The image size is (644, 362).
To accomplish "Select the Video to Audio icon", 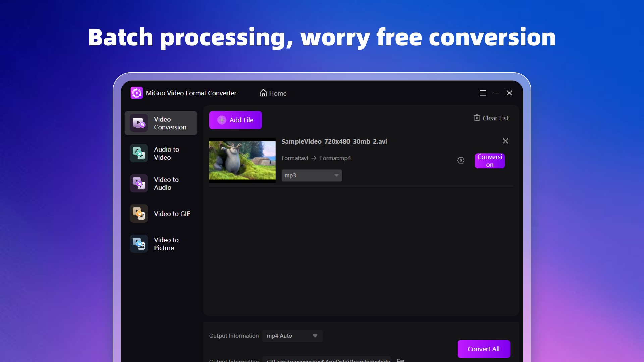I will 139,183.
